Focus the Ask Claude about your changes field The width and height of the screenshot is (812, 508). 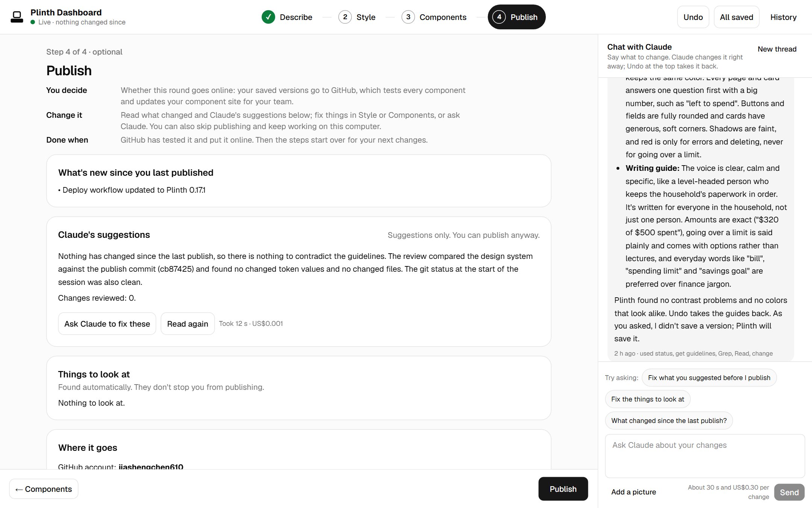[x=705, y=456]
